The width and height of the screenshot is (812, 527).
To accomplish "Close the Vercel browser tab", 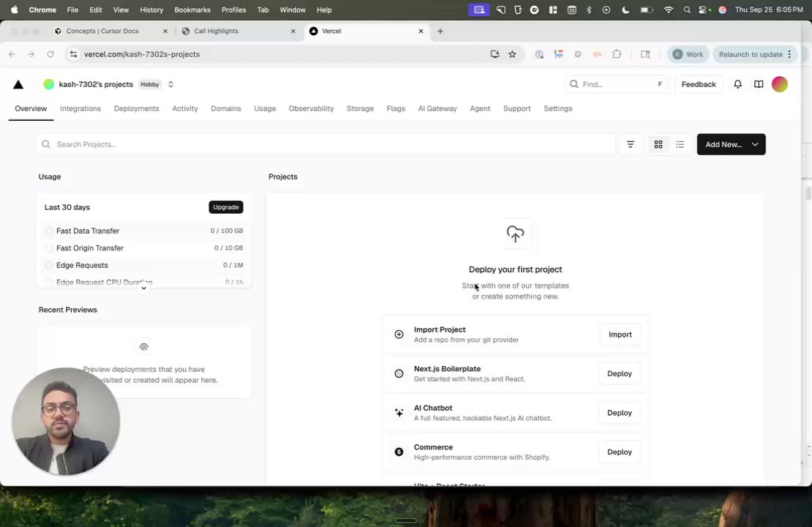I will 421,31.
